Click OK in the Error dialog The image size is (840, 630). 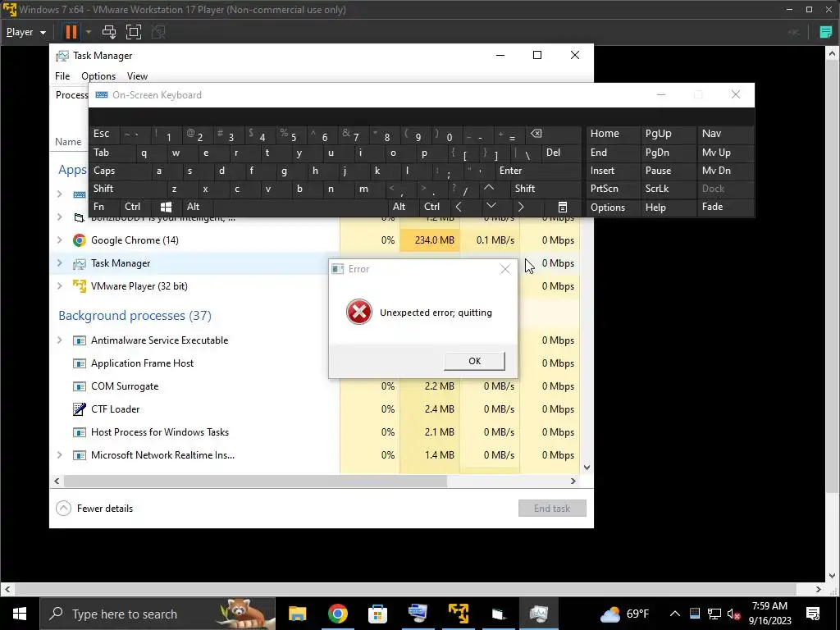(474, 361)
